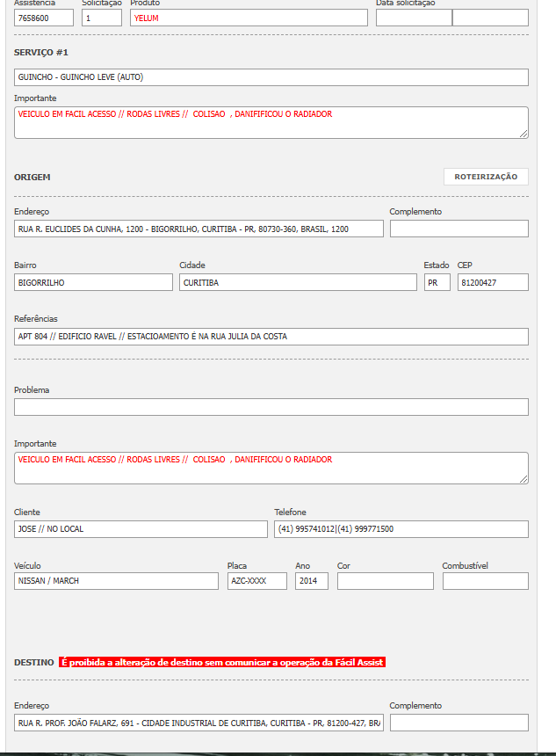Click the Cidade field showing CURITIBA

click(x=298, y=282)
